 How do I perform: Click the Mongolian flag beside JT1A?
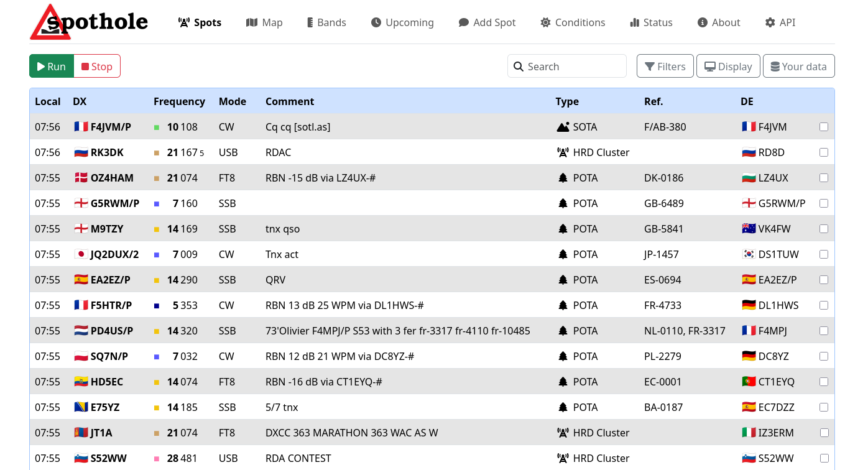(81, 433)
